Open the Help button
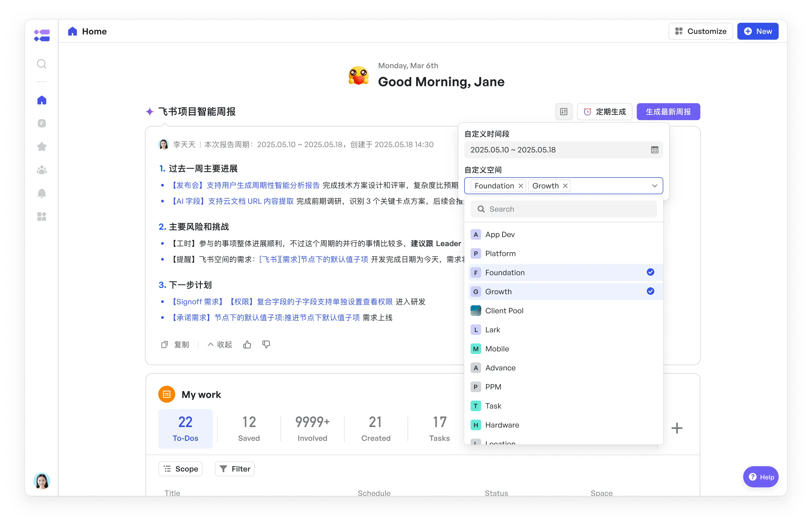 [761, 477]
